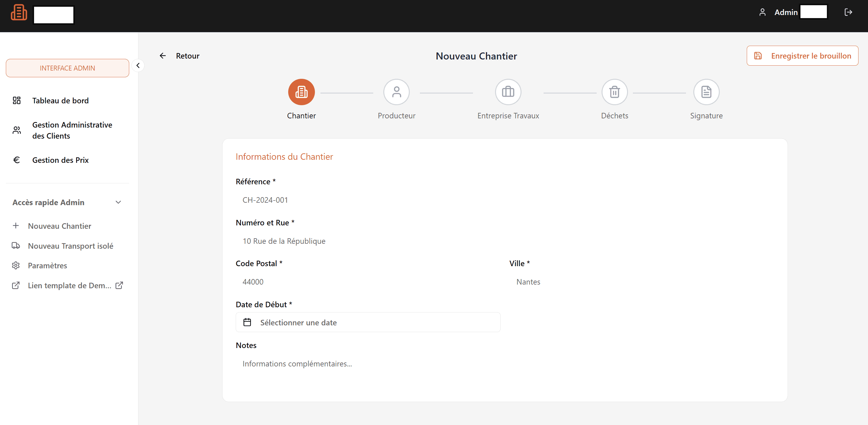Click the Chantier step icon
The image size is (868, 425).
click(301, 92)
